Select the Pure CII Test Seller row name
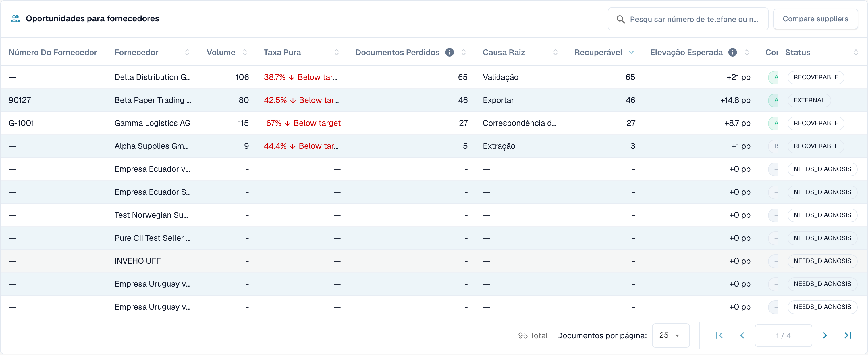868x355 pixels. click(153, 238)
